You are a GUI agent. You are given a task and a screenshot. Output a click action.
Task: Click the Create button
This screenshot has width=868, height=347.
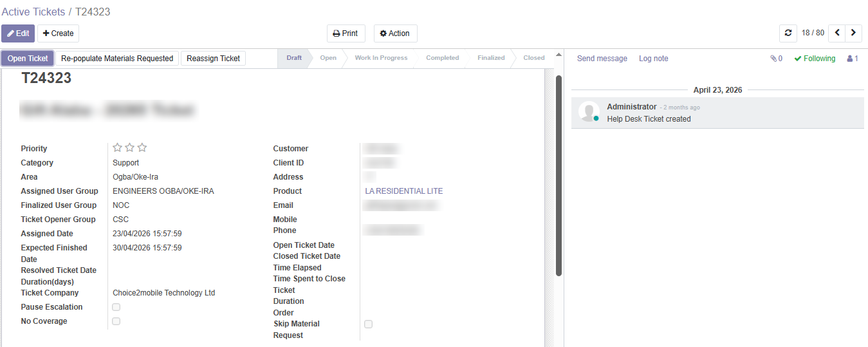[58, 33]
